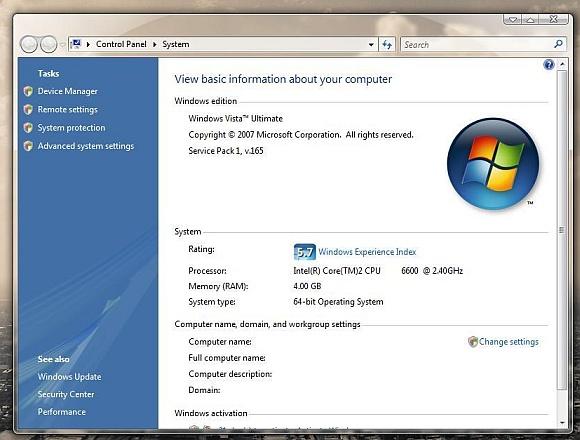The height and width of the screenshot is (440, 580).
Task: Close the System window
Action: [554, 19]
